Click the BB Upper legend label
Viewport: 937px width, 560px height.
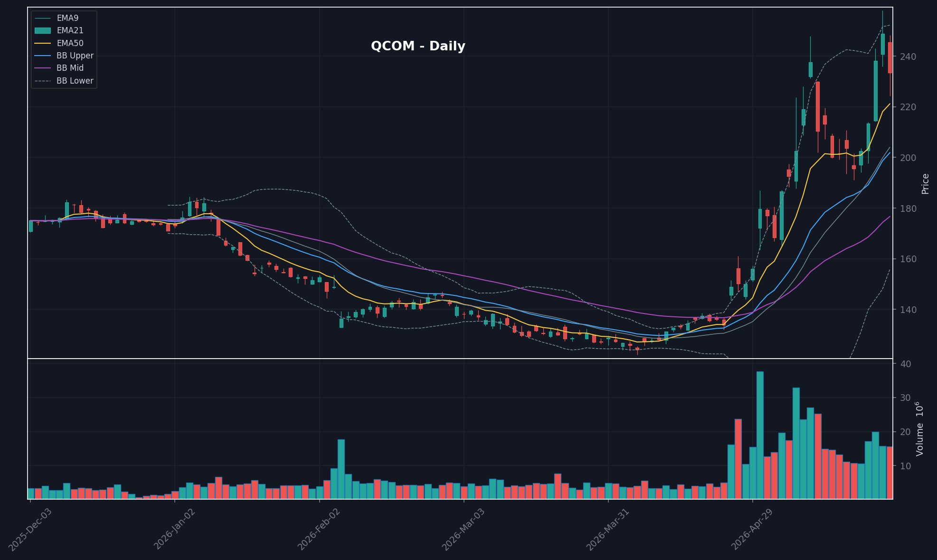[x=75, y=56]
